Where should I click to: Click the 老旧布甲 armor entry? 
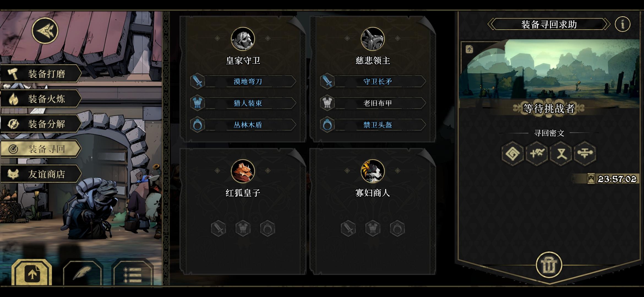(x=373, y=103)
